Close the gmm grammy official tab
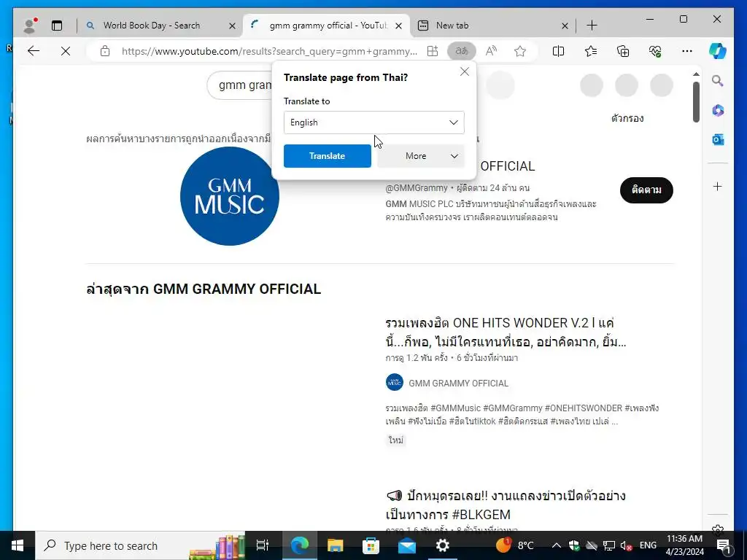Image resolution: width=747 pixels, height=560 pixels. 399,26
